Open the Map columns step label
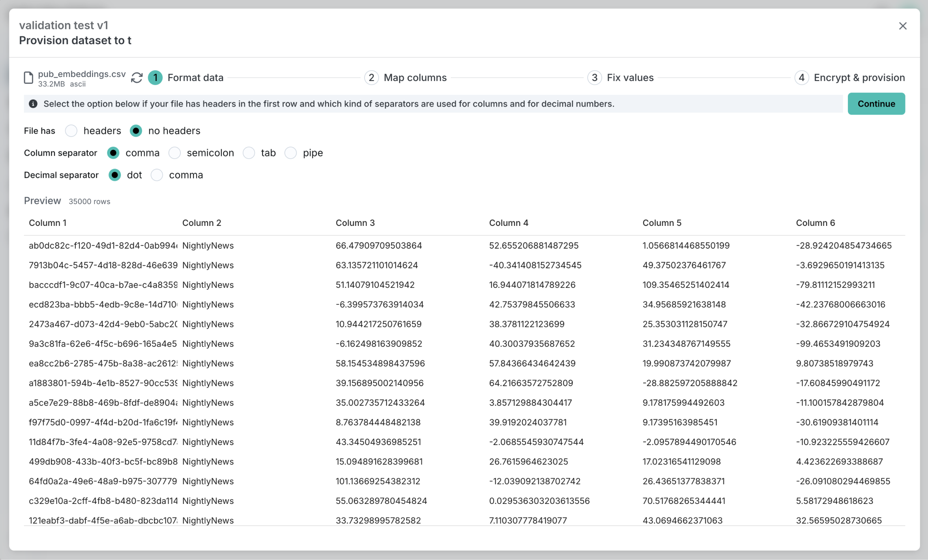Image resolution: width=928 pixels, height=560 pixels. tap(415, 78)
